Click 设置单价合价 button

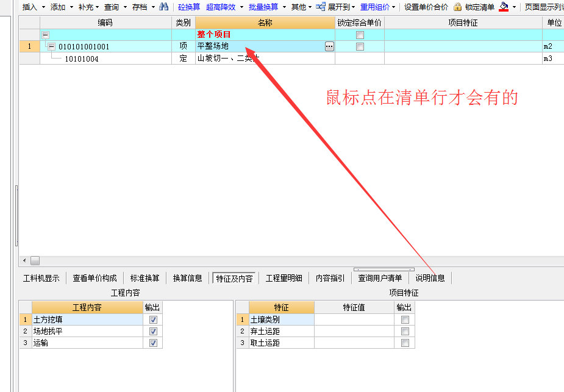(426, 7)
